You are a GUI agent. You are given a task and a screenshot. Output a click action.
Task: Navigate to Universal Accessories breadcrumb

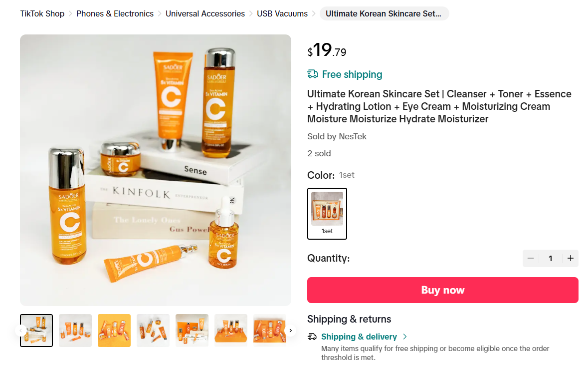pos(205,13)
